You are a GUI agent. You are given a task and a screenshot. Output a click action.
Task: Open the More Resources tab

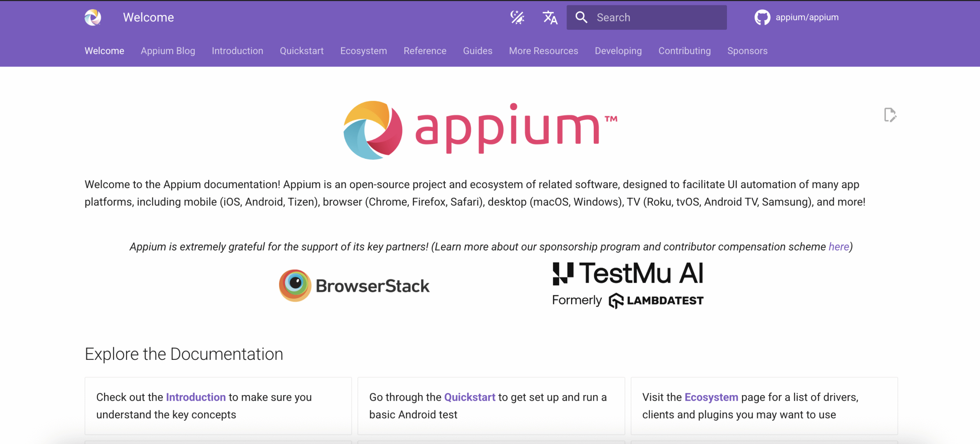pyautogui.click(x=544, y=51)
